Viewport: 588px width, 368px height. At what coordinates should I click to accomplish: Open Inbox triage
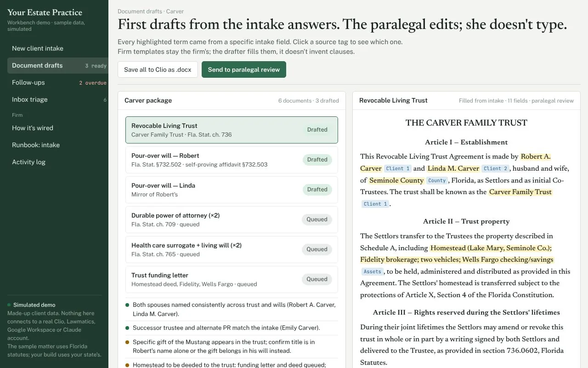pyautogui.click(x=57, y=99)
